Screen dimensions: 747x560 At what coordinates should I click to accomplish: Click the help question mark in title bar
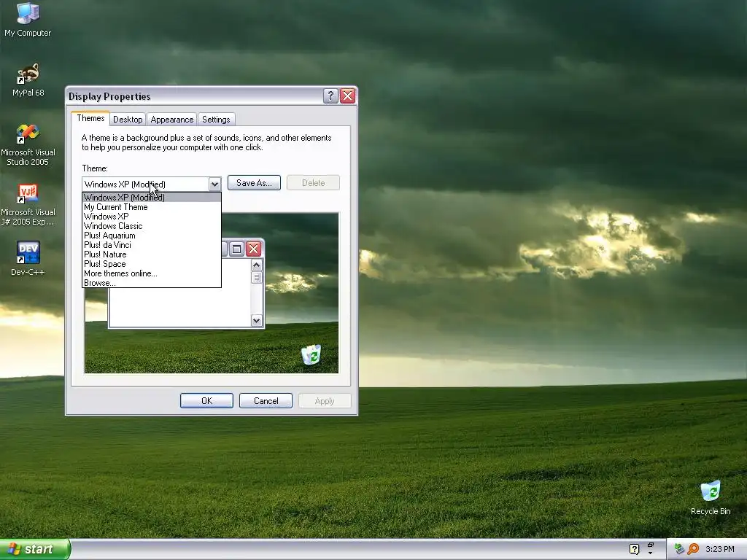(x=330, y=96)
